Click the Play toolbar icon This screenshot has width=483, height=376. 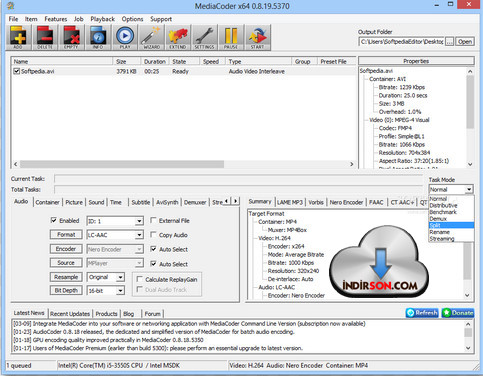coord(125,37)
